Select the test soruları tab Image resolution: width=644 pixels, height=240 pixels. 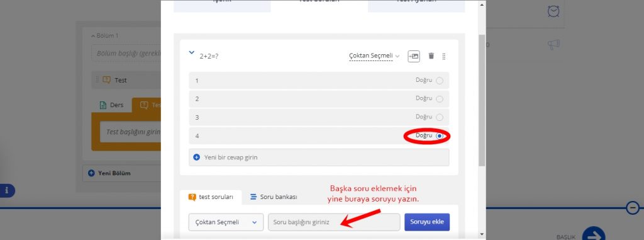coord(211,197)
